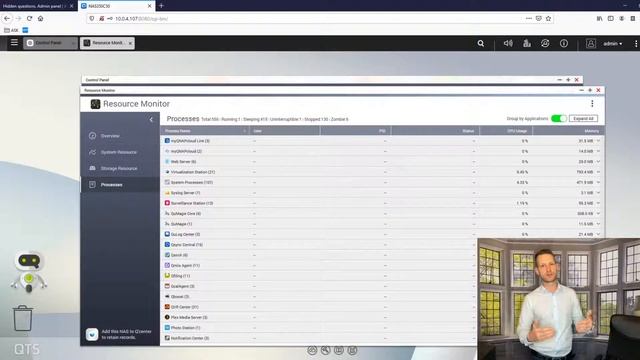Select the QcalAgent process row text

(182, 286)
